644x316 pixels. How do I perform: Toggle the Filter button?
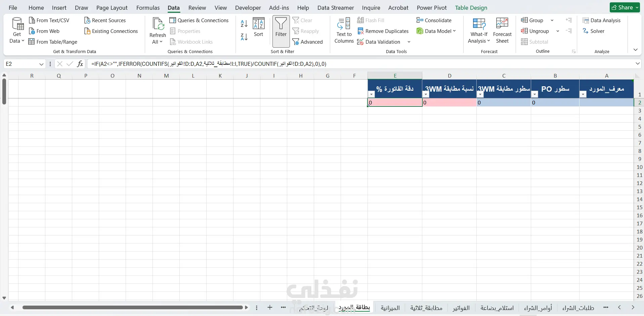pos(281,31)
